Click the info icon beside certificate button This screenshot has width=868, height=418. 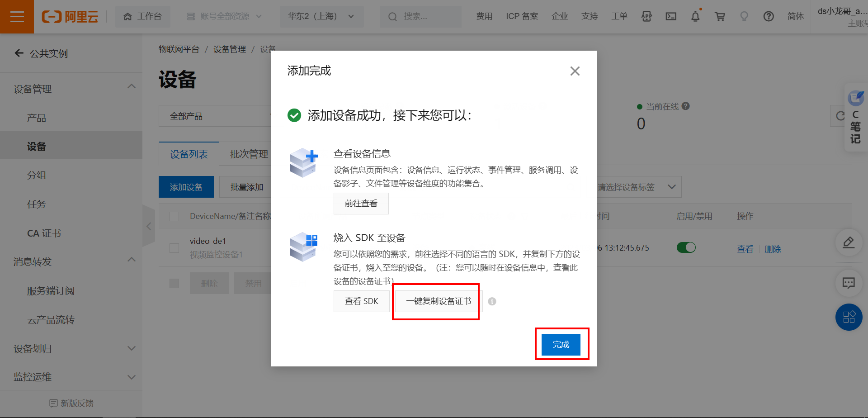[492, 301]
